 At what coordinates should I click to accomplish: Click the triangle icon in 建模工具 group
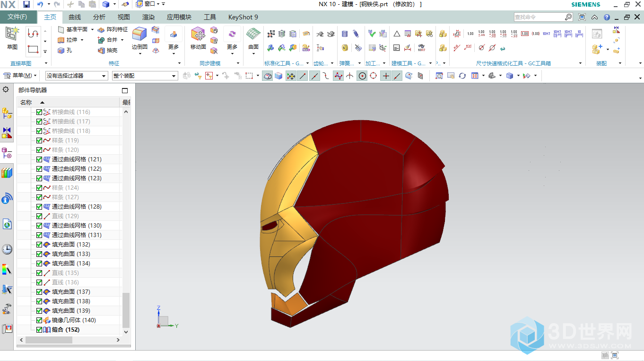tap(397, 34)
